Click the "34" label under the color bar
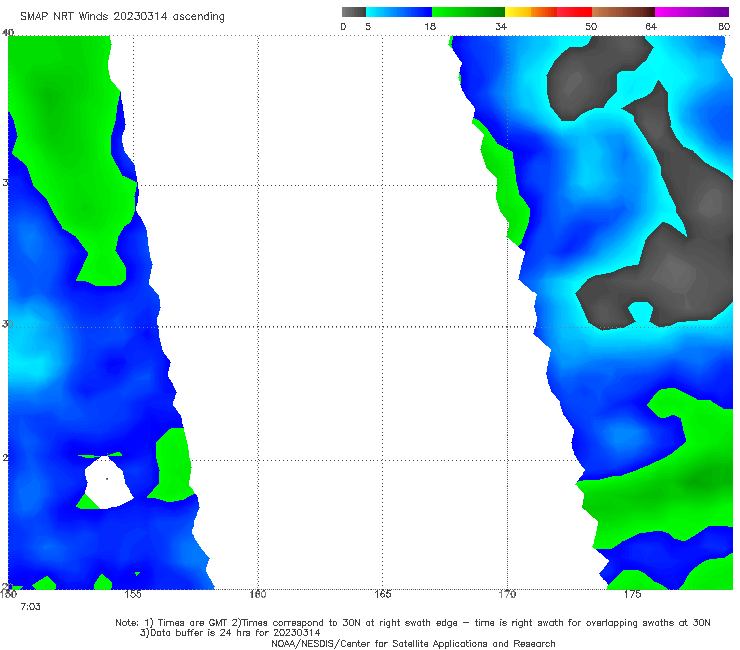This screenshot has height=650, width=740. coord(501,27)
